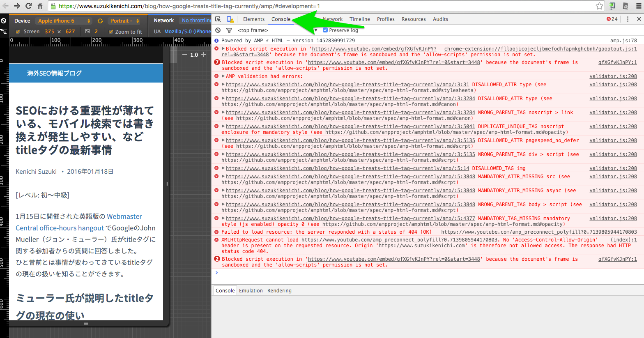Expand the WRONG_PARENT_TAG noscript > link error
644x338 pixels.
point(223,112)
